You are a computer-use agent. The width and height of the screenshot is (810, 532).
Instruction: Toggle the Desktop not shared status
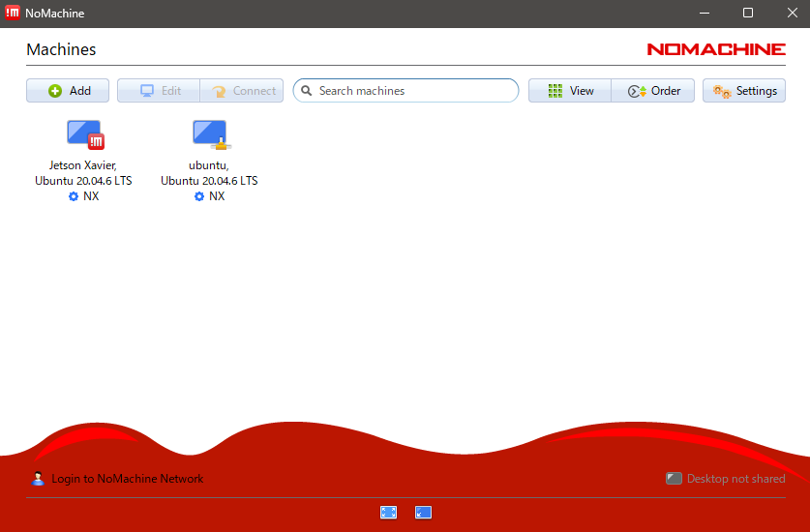pyautogui.click(x=726, y=479)
